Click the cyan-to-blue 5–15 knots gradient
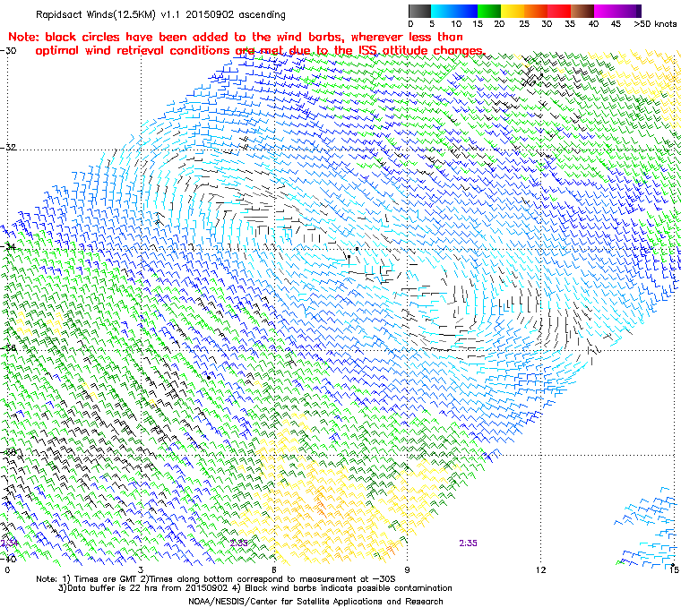681x616 pixels. [x=454, y=11]
